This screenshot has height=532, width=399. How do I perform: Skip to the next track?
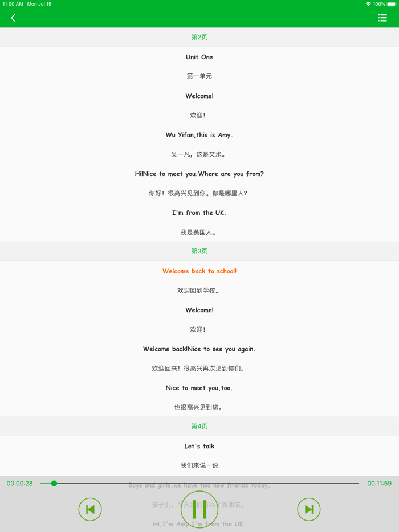pyautogui.click(x=309, y=509)
